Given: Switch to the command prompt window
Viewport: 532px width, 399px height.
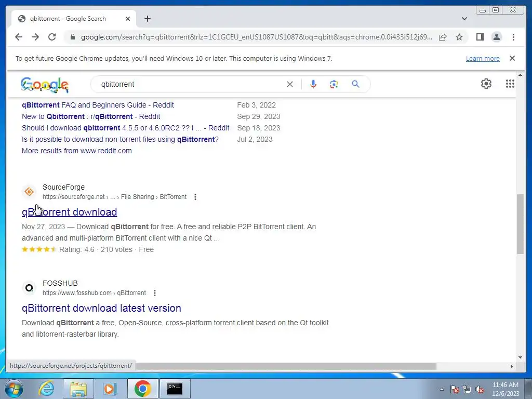Looking at the screenshot, I should [x=175, y=389].
